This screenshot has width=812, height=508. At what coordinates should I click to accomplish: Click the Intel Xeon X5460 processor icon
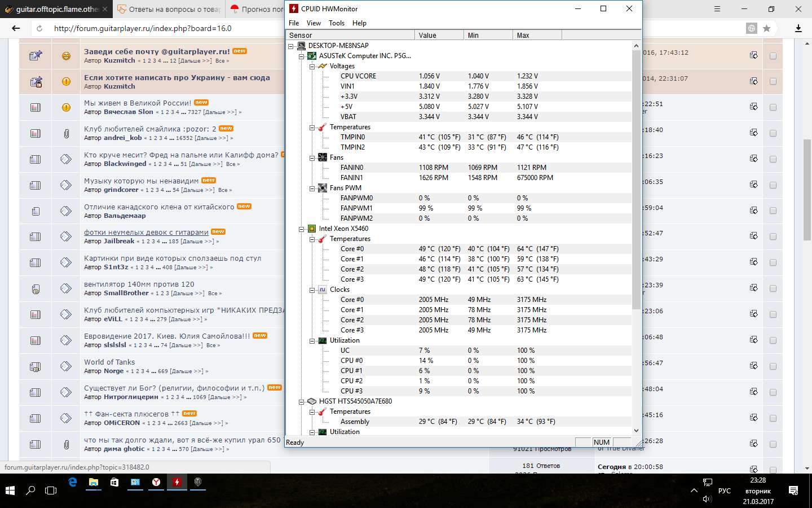(311, 229)
